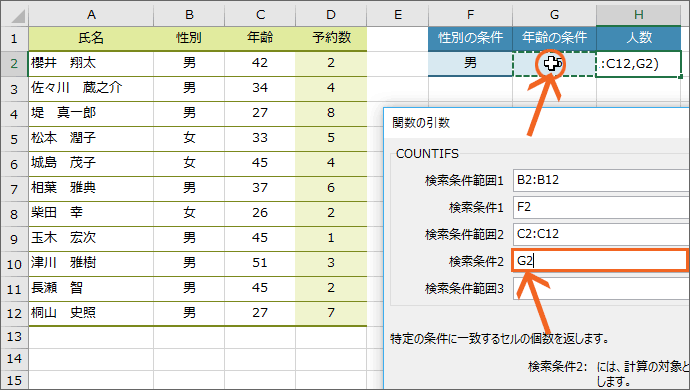Select cell with 長瀬 智

[x=91, y=288]
